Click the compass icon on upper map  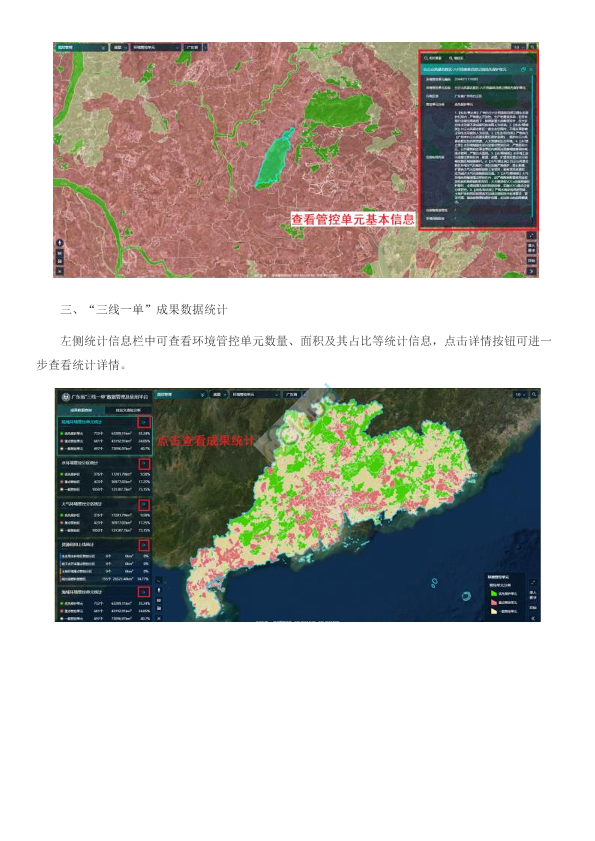tap(60, 243)
